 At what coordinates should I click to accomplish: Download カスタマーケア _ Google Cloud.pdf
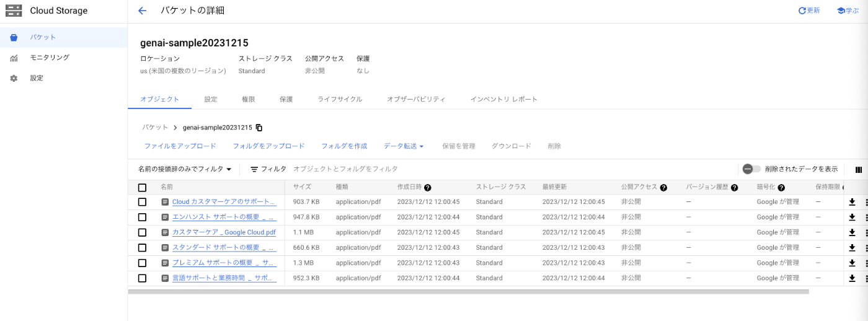pyautogui.click(x=852, y=232)
